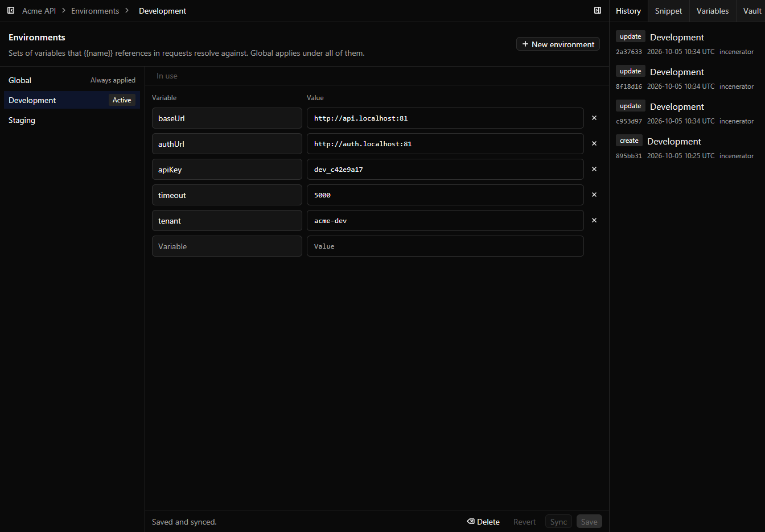765x532 pixels.
Task: Select the Development environment in the list
Action: coord(72,100)
